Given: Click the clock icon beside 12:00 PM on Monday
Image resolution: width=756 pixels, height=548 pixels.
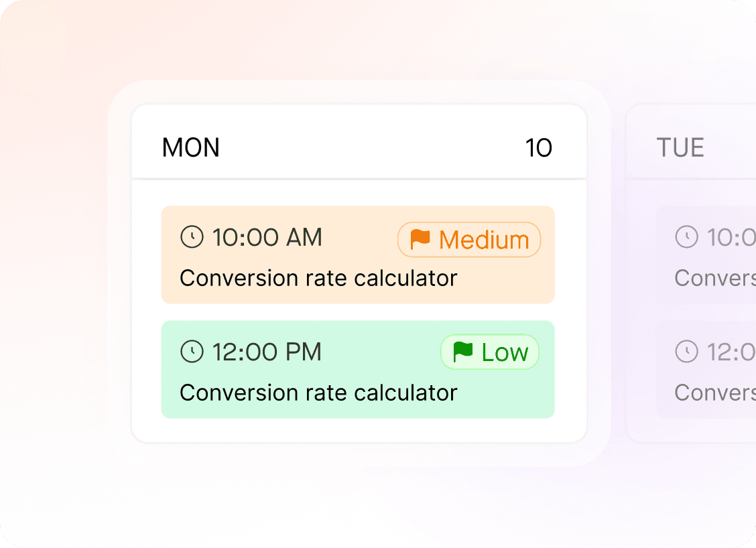Looking at the screenshot, I should click(x=192, y=352).
